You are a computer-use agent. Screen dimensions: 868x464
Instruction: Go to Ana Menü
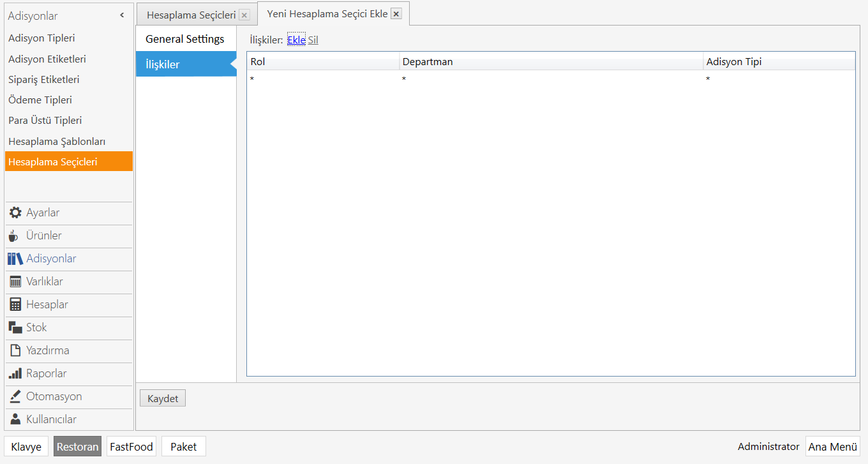coord(833,447)
